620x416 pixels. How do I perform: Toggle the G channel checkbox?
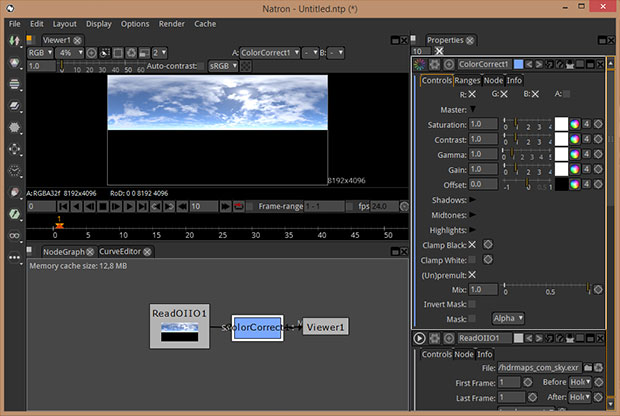click(504, 94)
